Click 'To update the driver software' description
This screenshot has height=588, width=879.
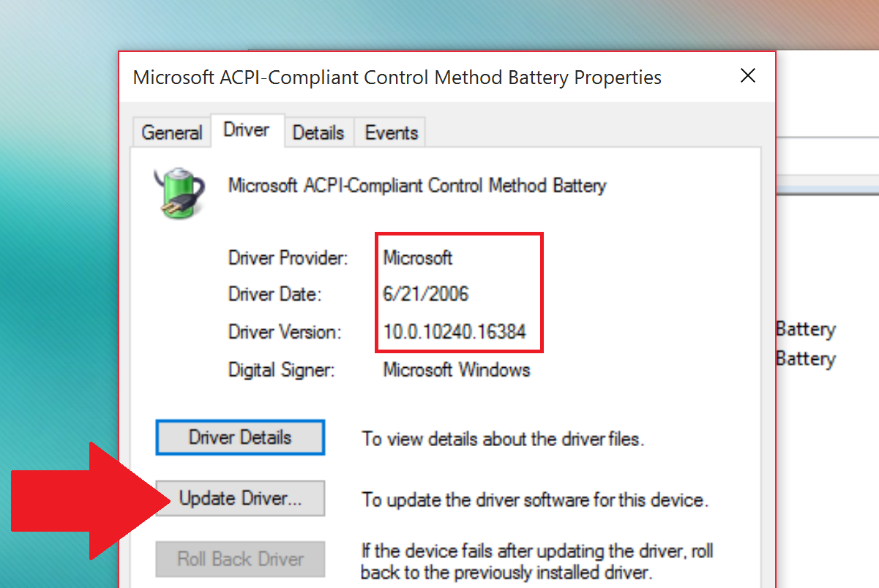coord(535,501)
